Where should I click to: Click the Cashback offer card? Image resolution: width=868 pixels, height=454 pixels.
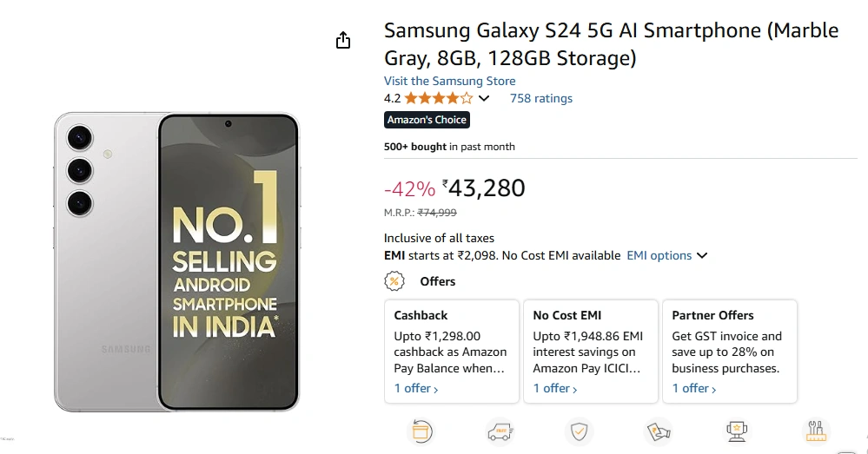(x=450, y=351)
